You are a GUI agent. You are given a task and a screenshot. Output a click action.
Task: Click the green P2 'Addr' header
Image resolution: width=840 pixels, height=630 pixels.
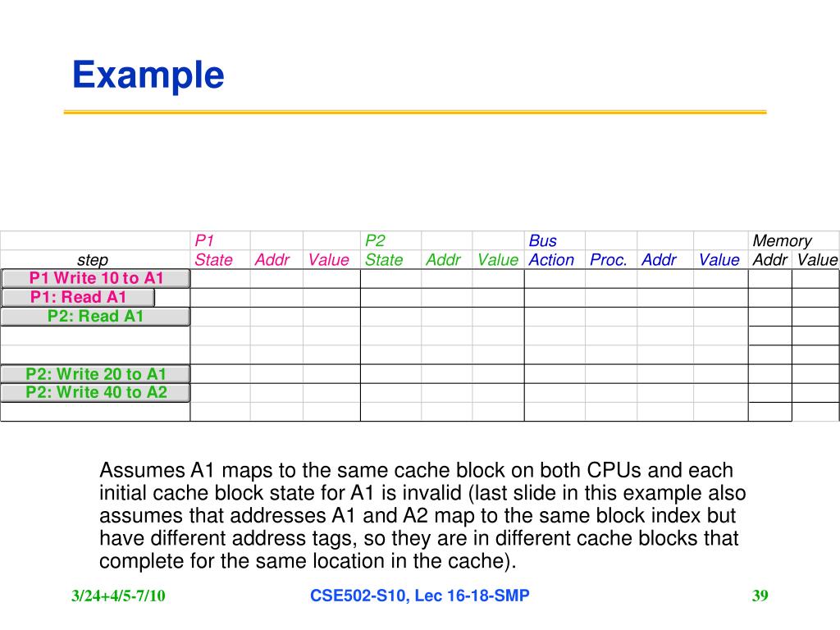pyautogui.click(x=443, y=260)
